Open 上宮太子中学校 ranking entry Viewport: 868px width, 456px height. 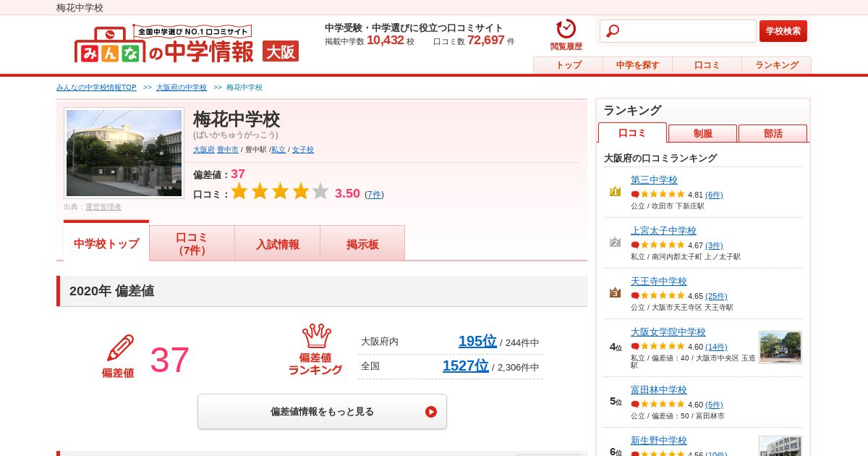pos(663,230)
